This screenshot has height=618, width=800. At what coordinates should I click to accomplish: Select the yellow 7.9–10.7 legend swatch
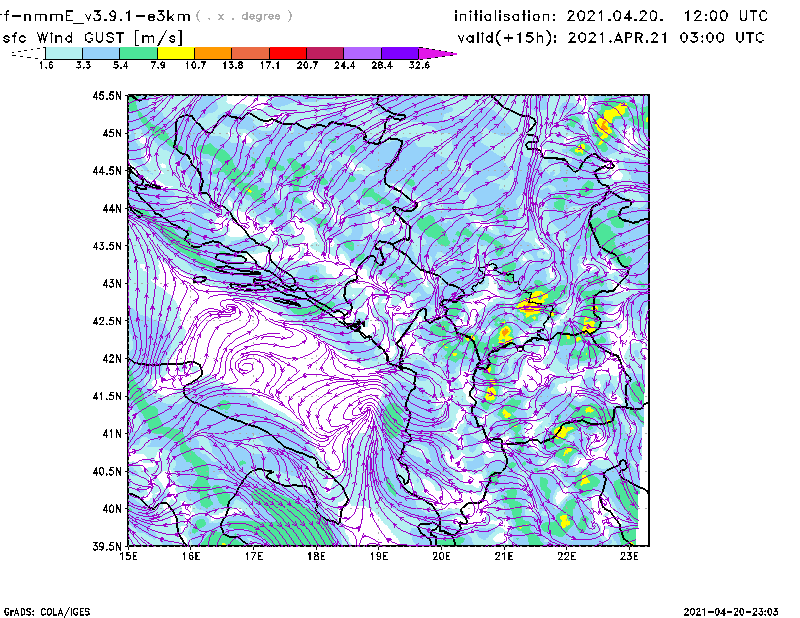(176, 53)
